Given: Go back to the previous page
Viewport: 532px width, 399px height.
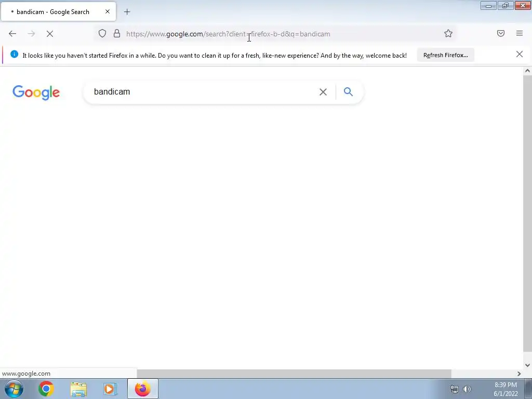Looking at the screenshot, I should point(12,34).
